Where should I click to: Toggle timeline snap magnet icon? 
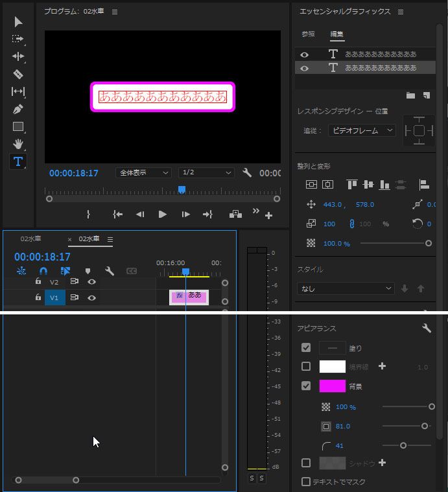[x=43, y=271]
